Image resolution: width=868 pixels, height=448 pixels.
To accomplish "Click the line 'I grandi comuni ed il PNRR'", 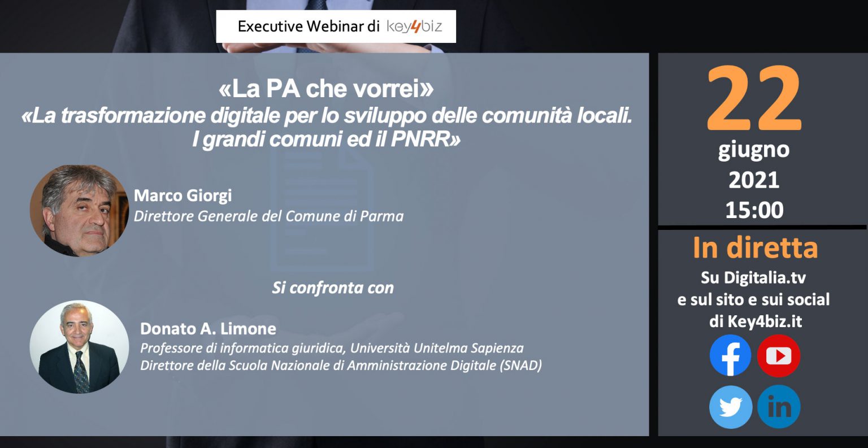I will click(326, 140).
